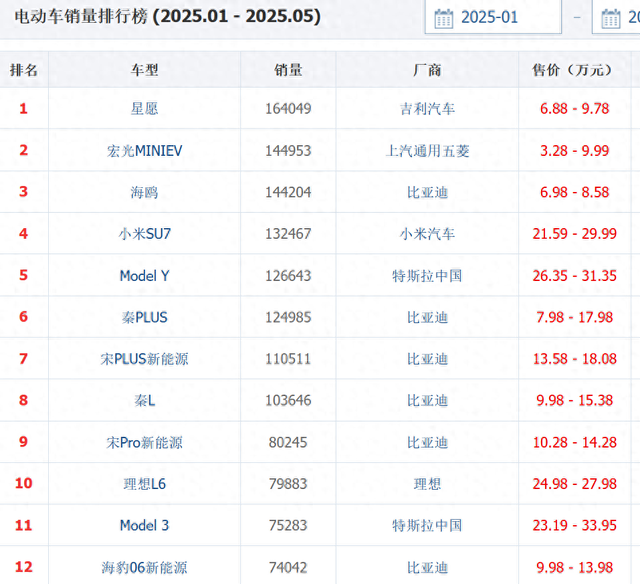
Task: Click price range 24.98 - 27.98
Action: [x=575, y=484]
